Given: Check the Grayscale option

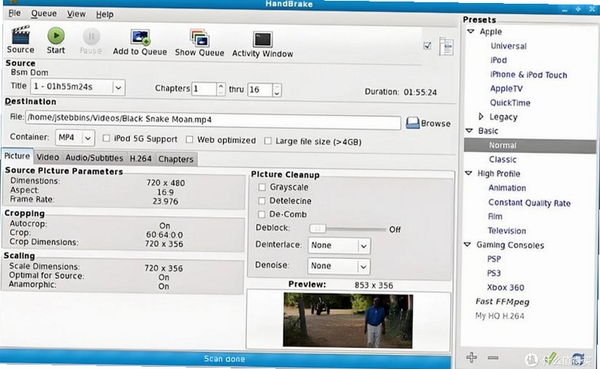Looking at the screenshot, I should 262,187.
